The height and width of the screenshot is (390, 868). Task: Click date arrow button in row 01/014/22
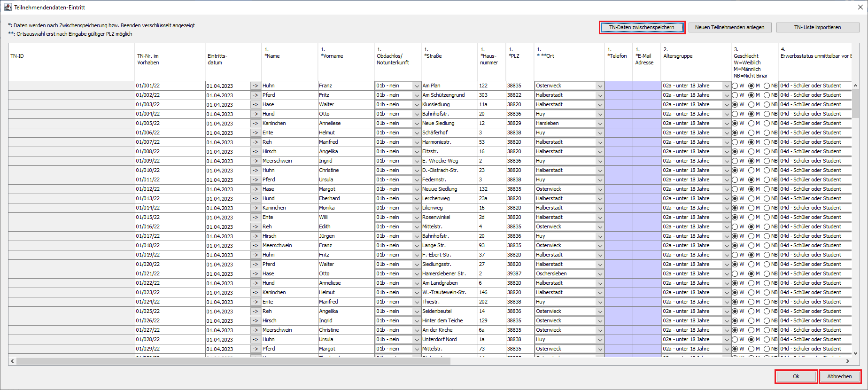[255, 208]
